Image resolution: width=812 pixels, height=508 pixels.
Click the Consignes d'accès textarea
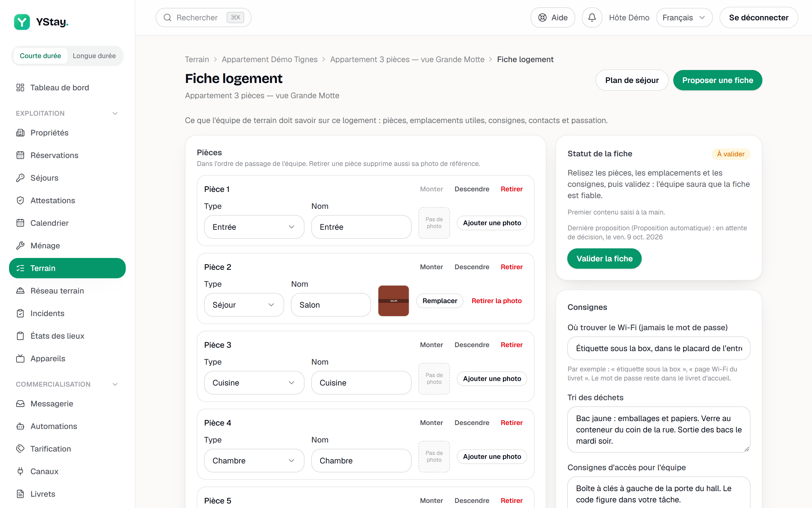point(659,492)
